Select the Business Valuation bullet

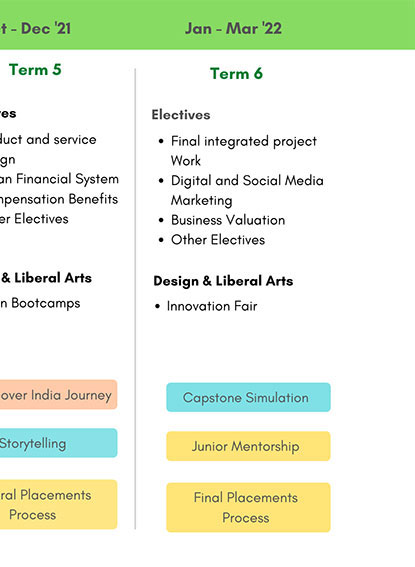point(228,220)
